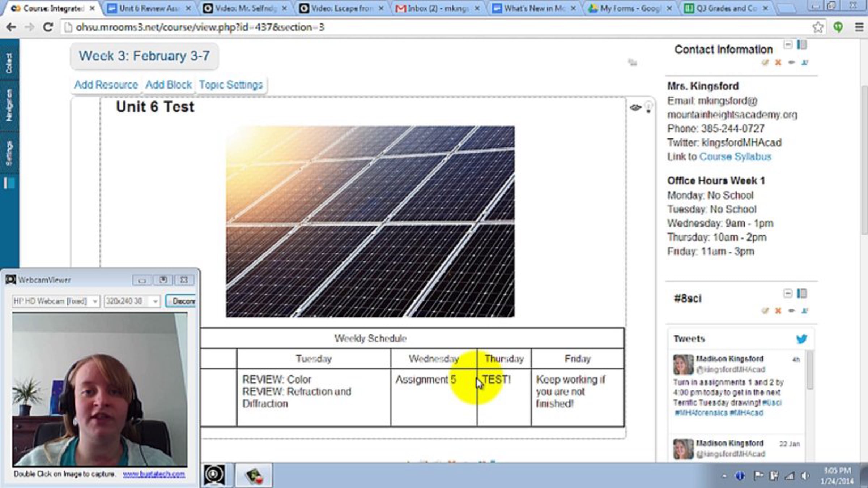Toggle the volume speaker icon in system tray

tap(805, 476)
